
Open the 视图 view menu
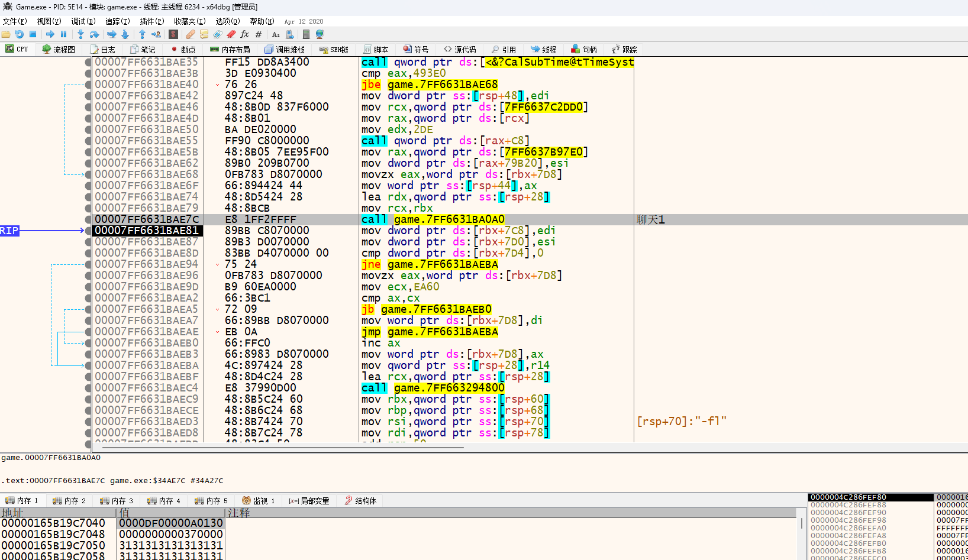tap(49, 21)
